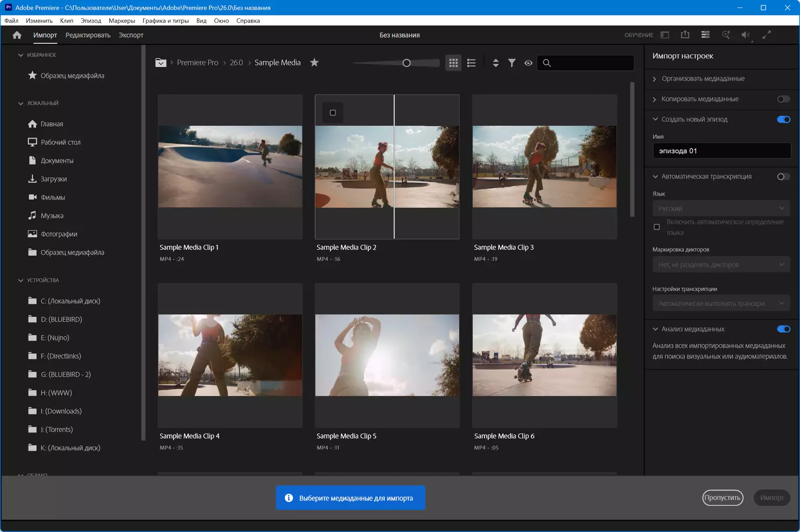Open the Клип menu
The height and width of the screenshot is (532, 800).
(x=67, y=21)
